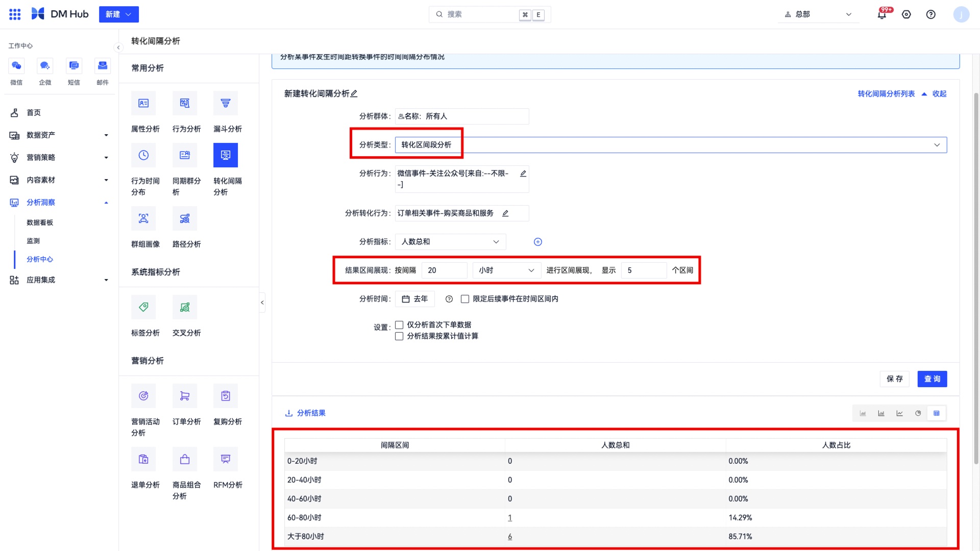Expand the 内容素材 menu
Image resolution: width=980 pixels, height=551 pixels.
pyautogui.click(x=59, y=180)
